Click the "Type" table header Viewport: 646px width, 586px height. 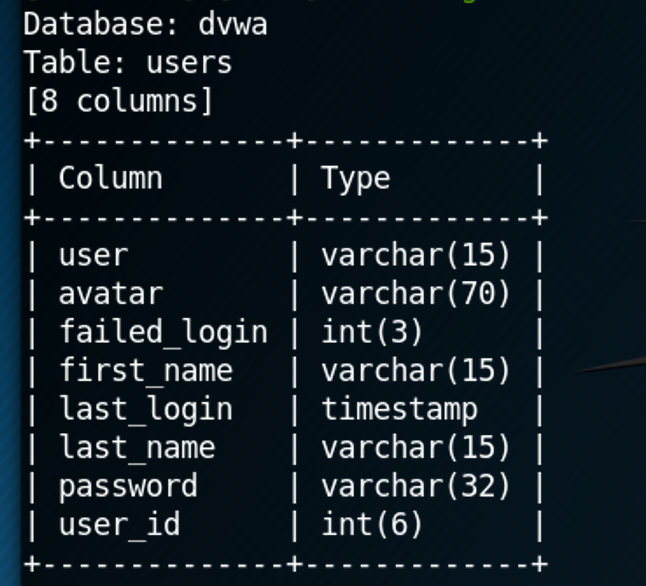tap(356, 178)
